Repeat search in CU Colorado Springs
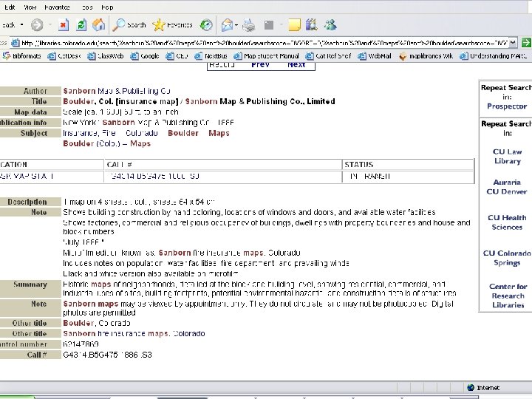The image size is (532, 399). tap(507, 258)
